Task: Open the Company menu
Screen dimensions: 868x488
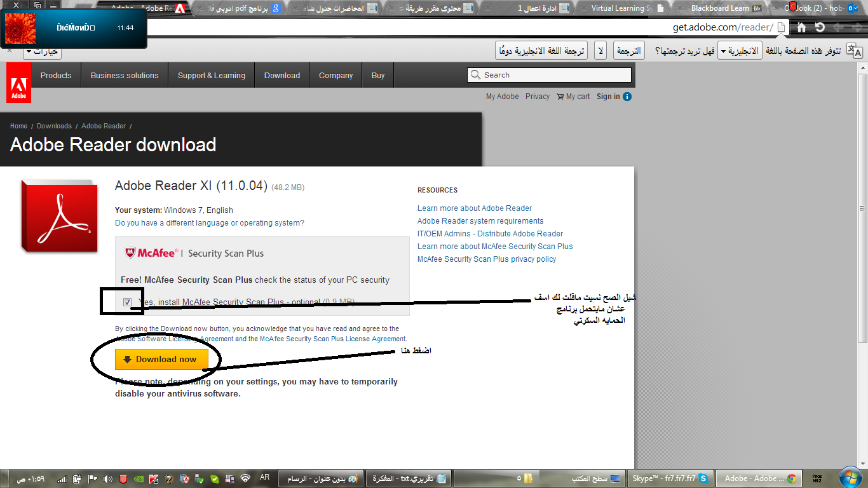Action: 336,75
